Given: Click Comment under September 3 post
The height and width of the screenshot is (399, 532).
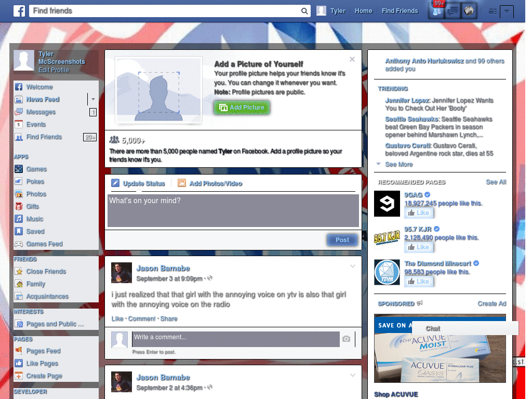Looking at the screenshot, I should pyautogui.click(x=142, y=318).
